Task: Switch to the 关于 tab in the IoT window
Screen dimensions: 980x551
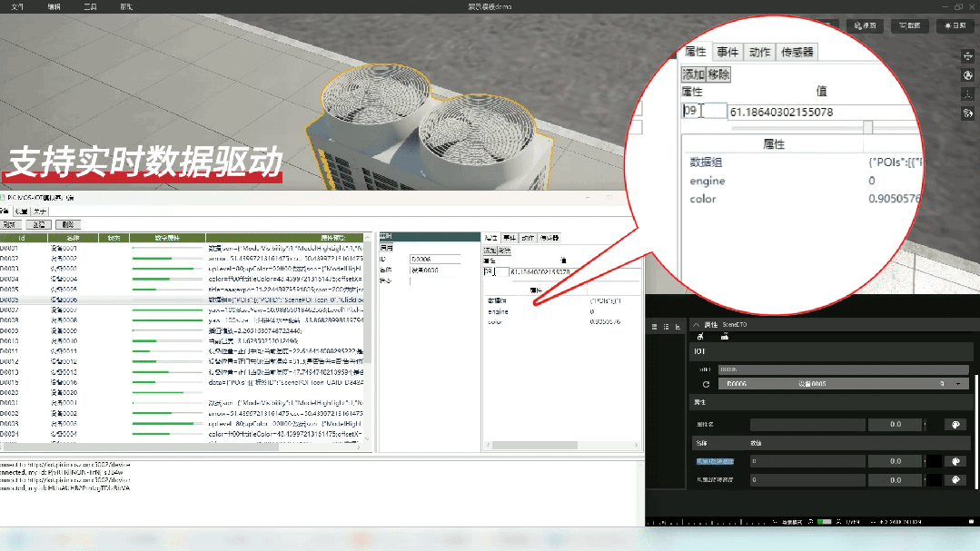Action: tap(39, 212)
